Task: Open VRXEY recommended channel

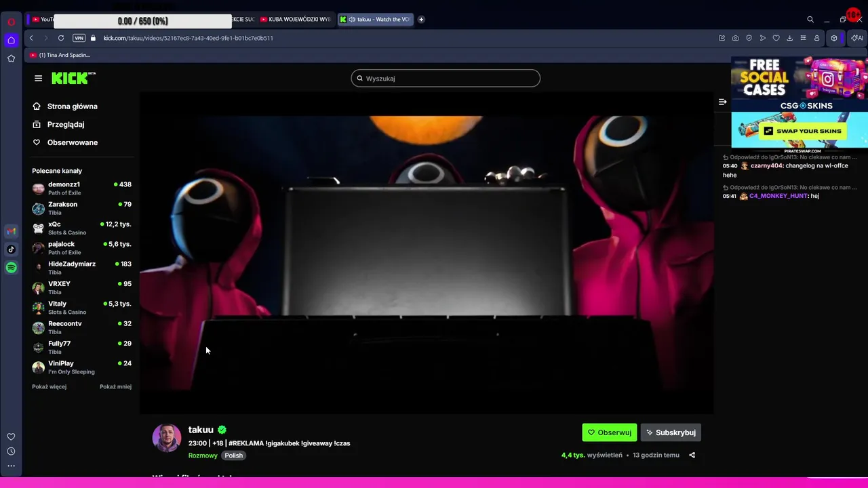Action: [81, 287]
